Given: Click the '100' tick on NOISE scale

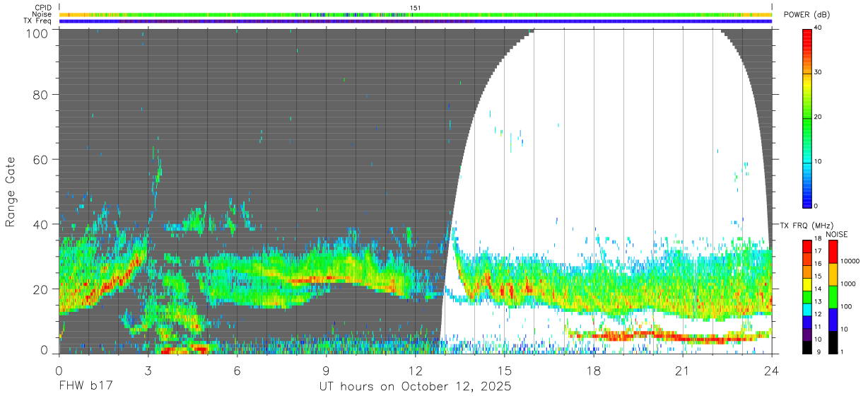Looking at the screenshot, I should point(847,307).
